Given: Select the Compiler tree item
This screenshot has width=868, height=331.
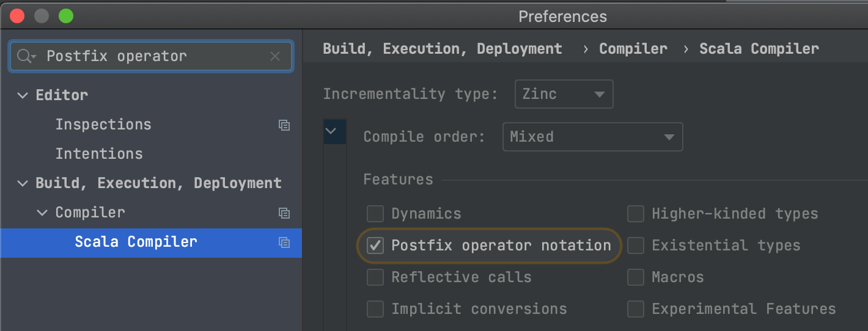Looking at the screenshot, I should [x=90, y=213].
